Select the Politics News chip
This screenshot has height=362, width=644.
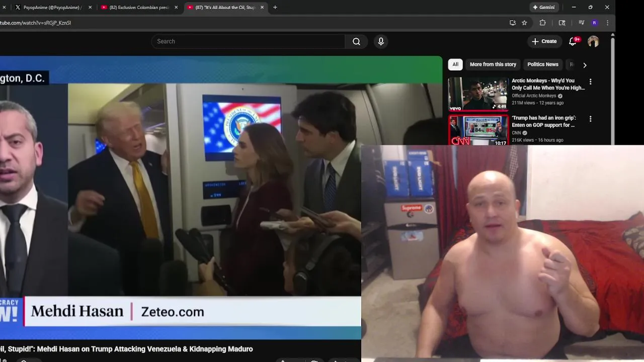coord(543,64)
